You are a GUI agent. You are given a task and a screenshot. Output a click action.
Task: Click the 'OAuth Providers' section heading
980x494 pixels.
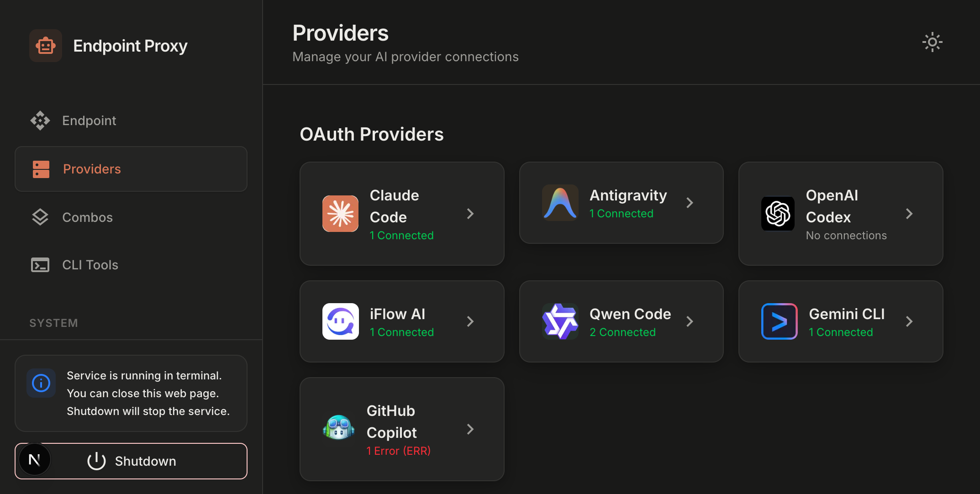tap(372, 134)
